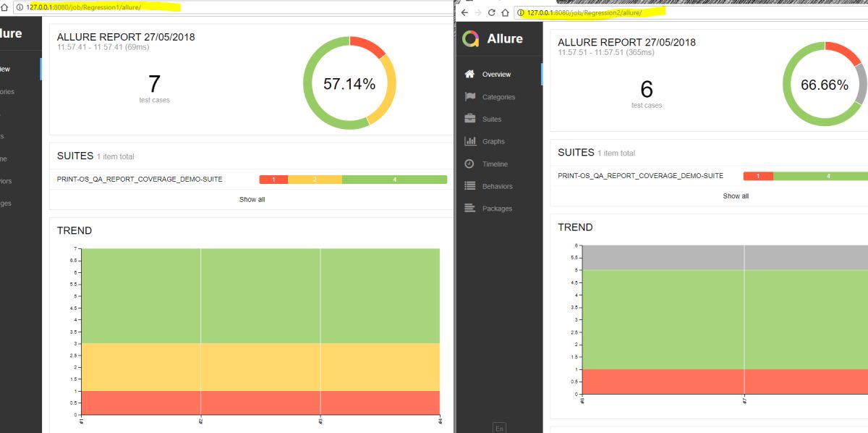This screenshot has height=433, width=868.
Task: Open Categories via the flag icon
Action: (469, 96)
